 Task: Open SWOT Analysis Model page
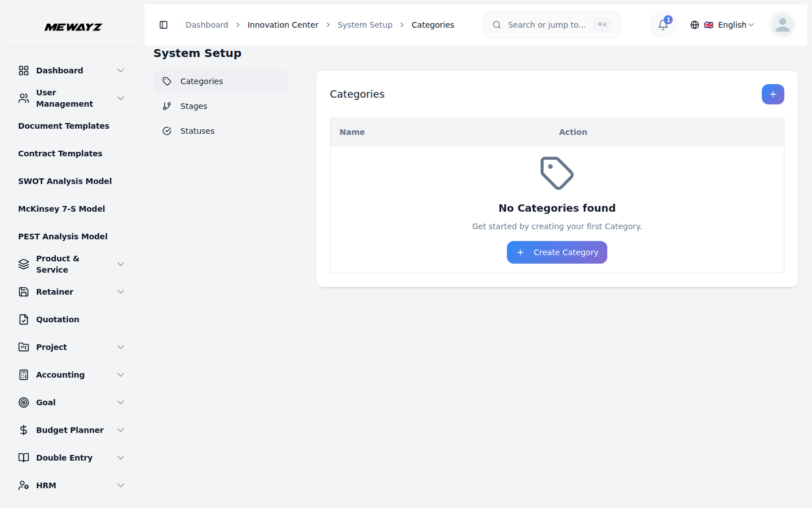click(x=65, y=181)
